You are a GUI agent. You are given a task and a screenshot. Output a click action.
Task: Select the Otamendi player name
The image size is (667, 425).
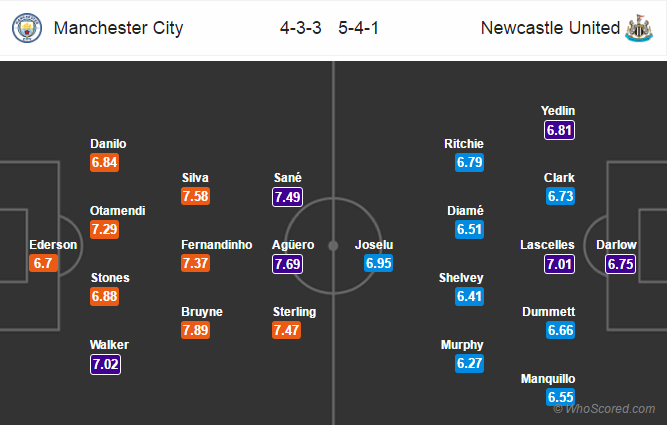[x=117, y=211]
